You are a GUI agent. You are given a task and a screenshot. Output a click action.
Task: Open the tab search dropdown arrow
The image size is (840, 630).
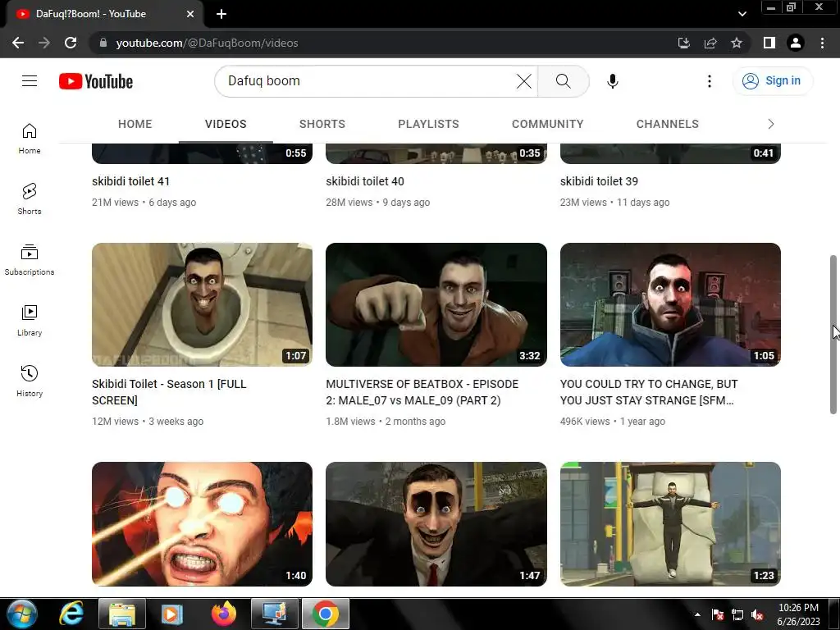[742, 14]
